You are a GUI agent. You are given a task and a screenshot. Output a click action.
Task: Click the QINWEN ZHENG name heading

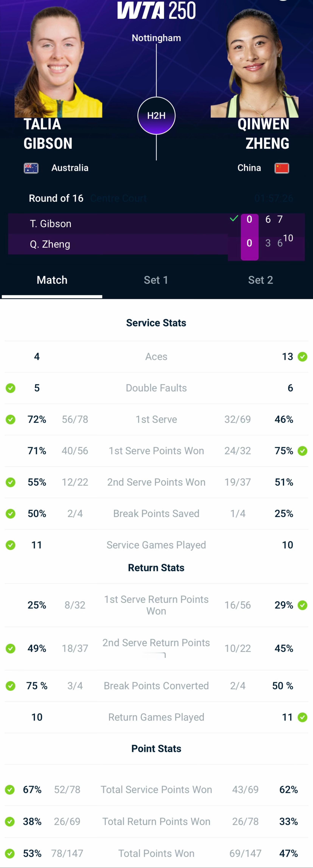pyautogui.click(x=263, y=134)
